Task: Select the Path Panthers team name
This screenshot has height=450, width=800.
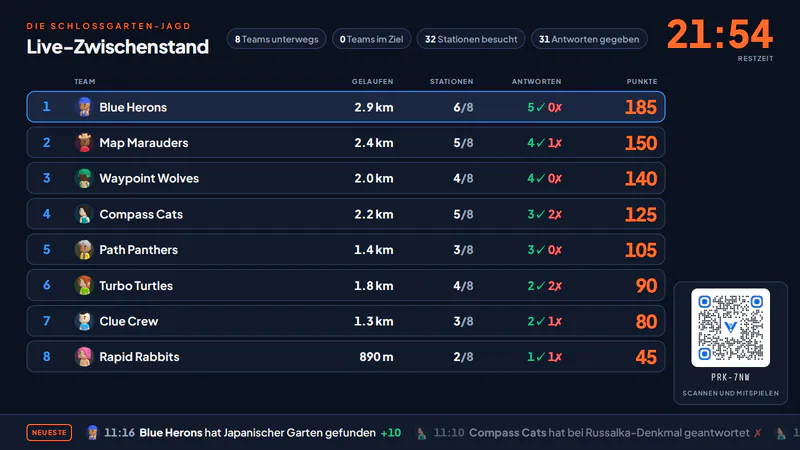Action: [139, 250]
